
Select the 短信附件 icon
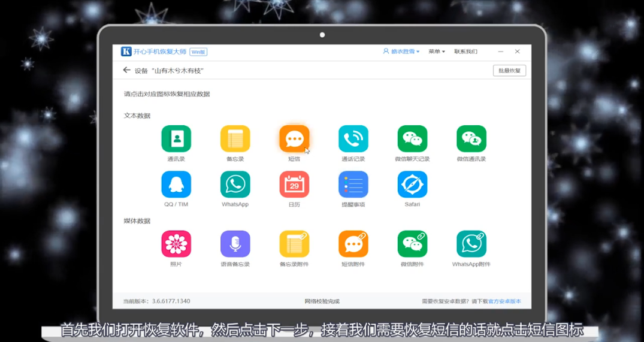click(353, 244)
